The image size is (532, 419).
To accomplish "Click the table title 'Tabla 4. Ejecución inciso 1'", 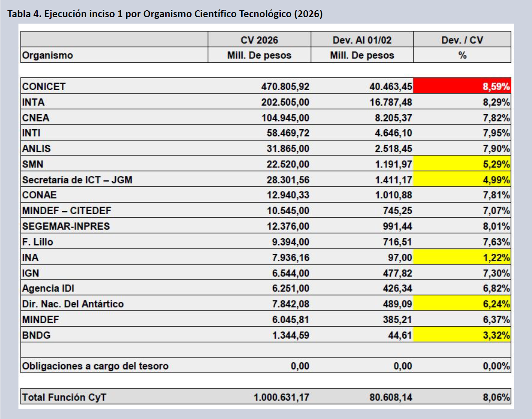I will 165,14.
